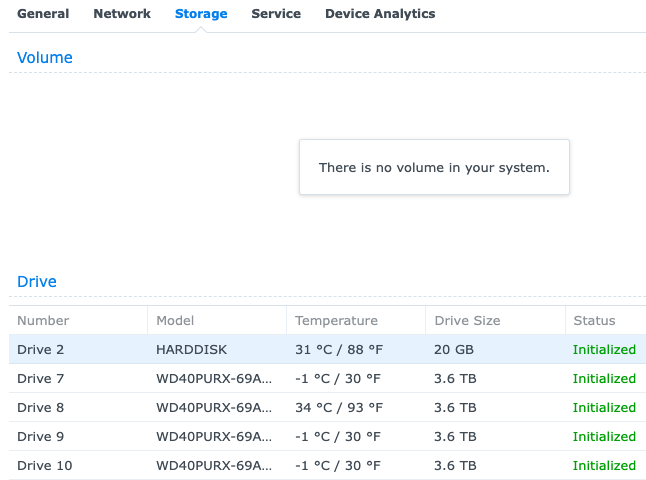Screen dimensions: 646x480
Task: Click the no volume message box
Action: click(x=434, y=168)
